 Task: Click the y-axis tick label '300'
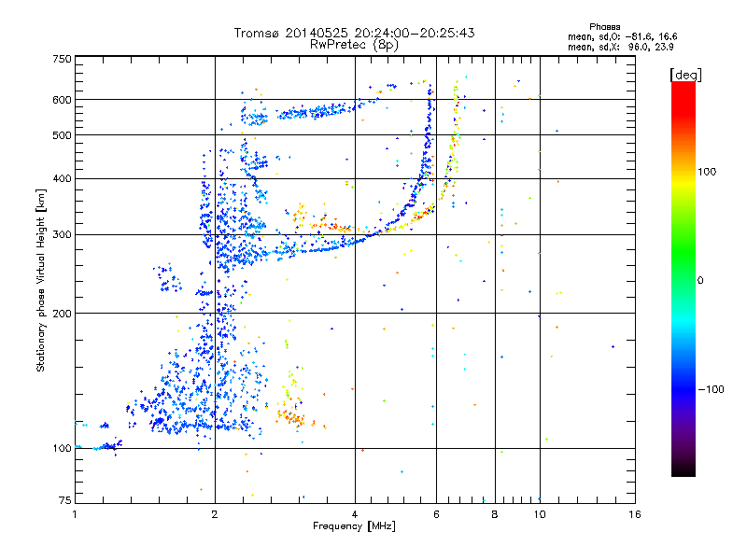[x=62, y=235]
